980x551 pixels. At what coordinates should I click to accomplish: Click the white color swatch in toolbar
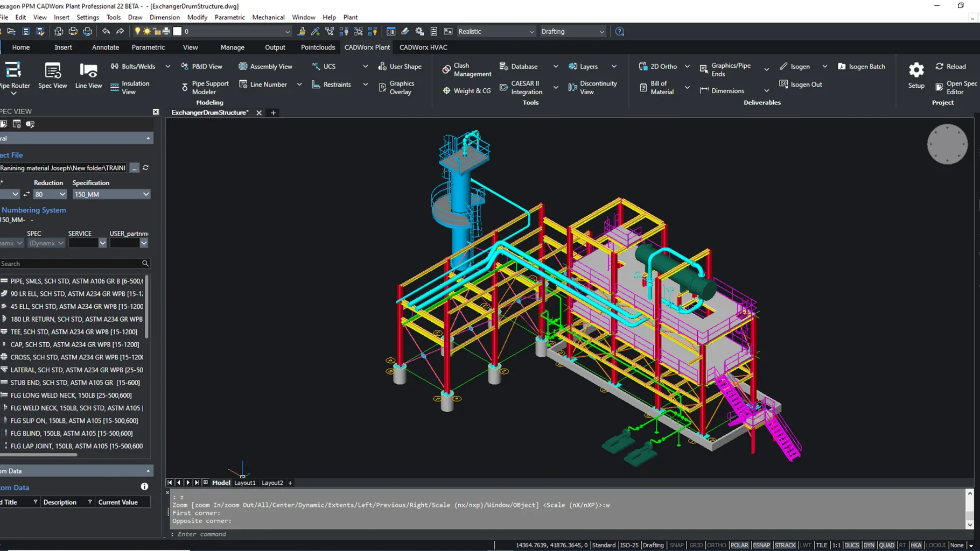point(177,31)
